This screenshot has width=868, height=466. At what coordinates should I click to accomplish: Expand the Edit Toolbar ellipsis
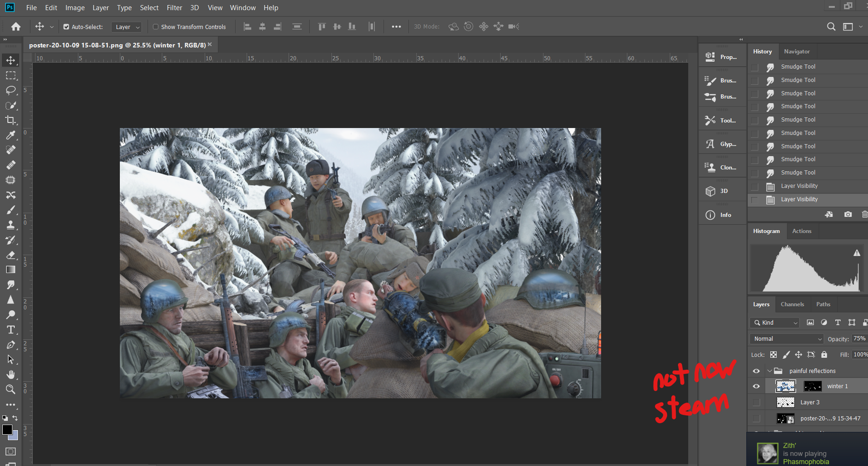click(11, 405)
